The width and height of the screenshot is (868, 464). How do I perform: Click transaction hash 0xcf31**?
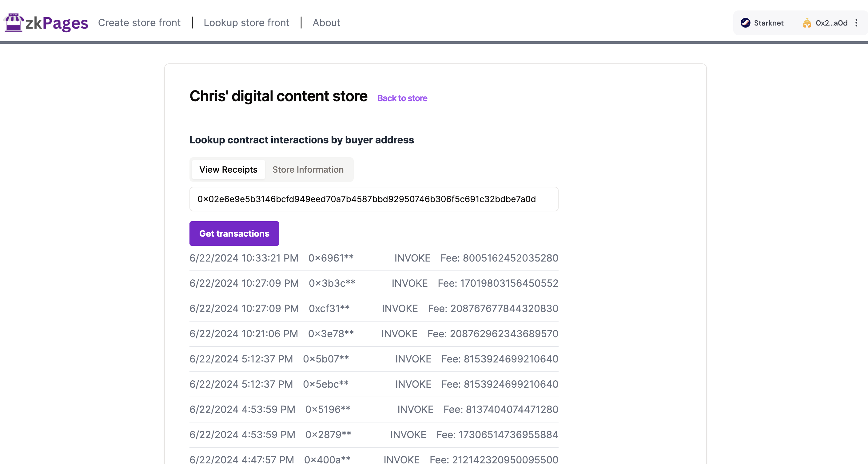[x=329, y=309]
